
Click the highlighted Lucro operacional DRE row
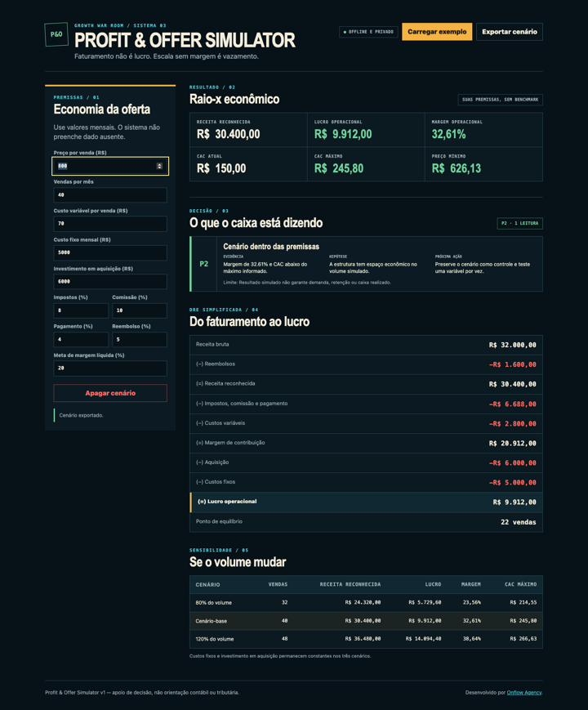point(366,502)
